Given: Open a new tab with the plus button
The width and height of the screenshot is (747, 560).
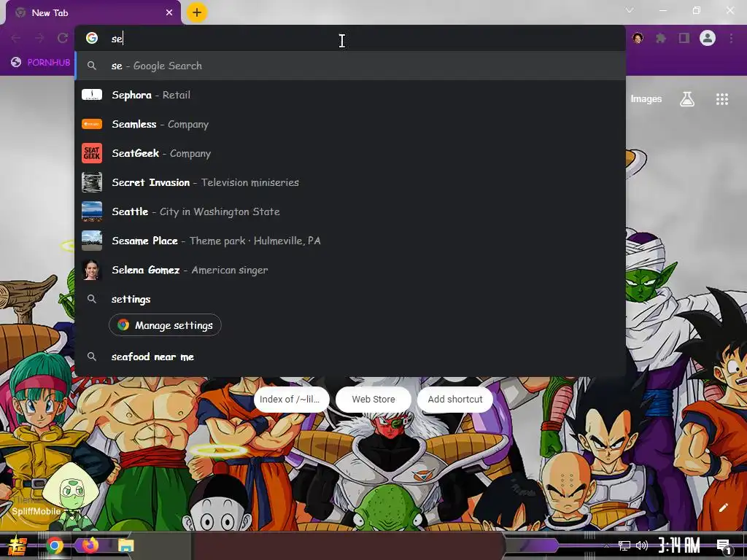Looking at the screenshot, I should tap(197, 12).
